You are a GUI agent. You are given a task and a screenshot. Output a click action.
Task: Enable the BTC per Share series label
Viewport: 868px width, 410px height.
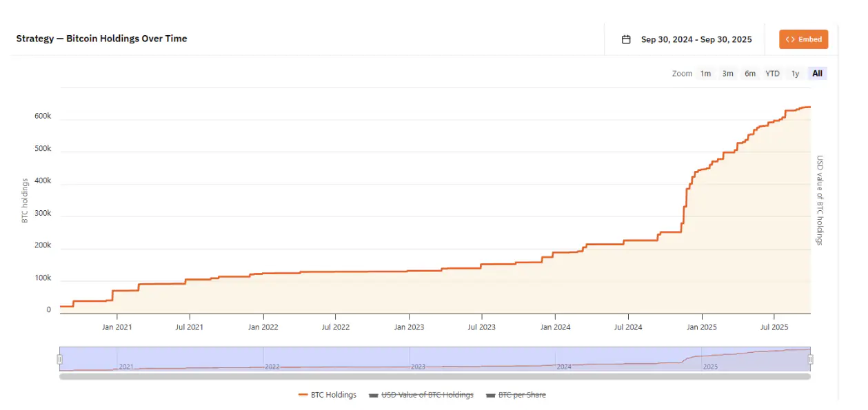(x=522, y=395)
